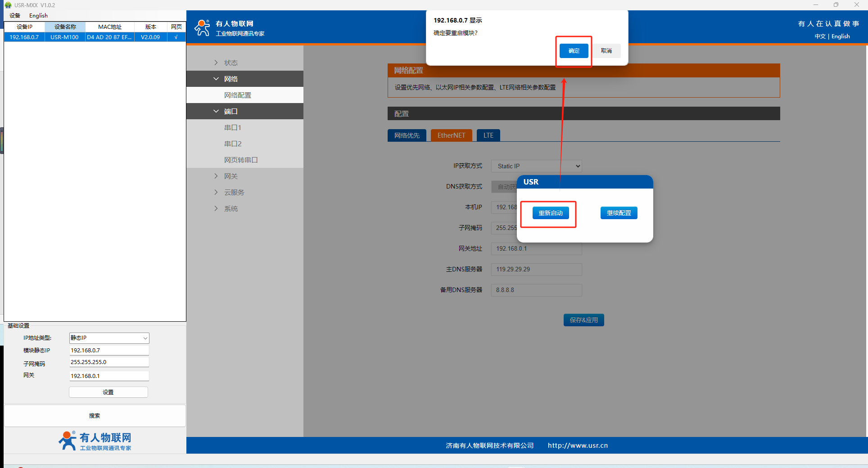
Task: Collapse the 网络 sidebar section
Action: (x=231, y=79)
